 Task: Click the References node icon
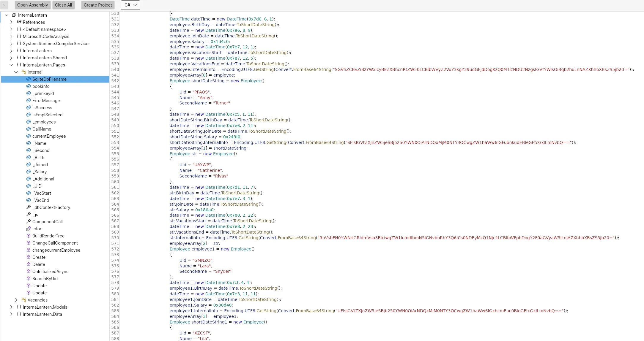pos(19,22)
